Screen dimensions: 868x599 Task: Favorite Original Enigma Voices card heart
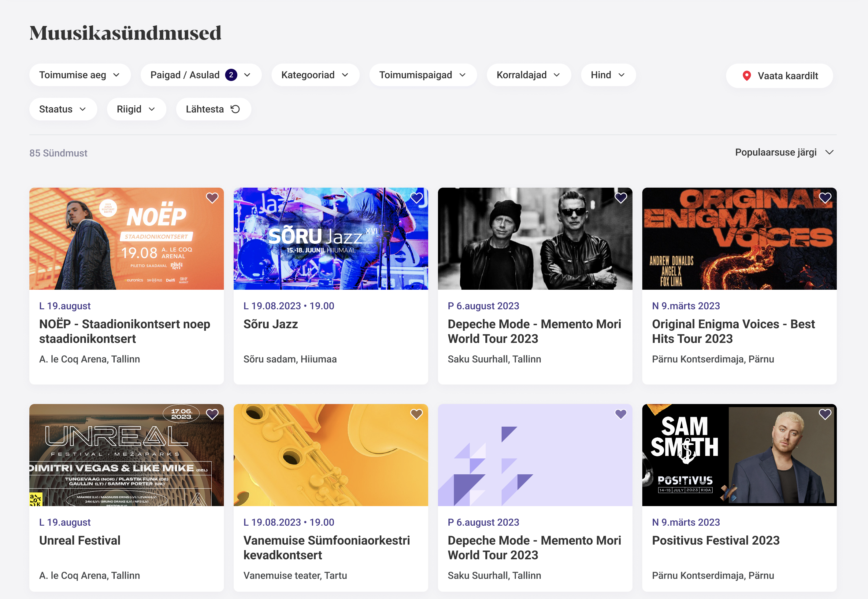(825, 198)
